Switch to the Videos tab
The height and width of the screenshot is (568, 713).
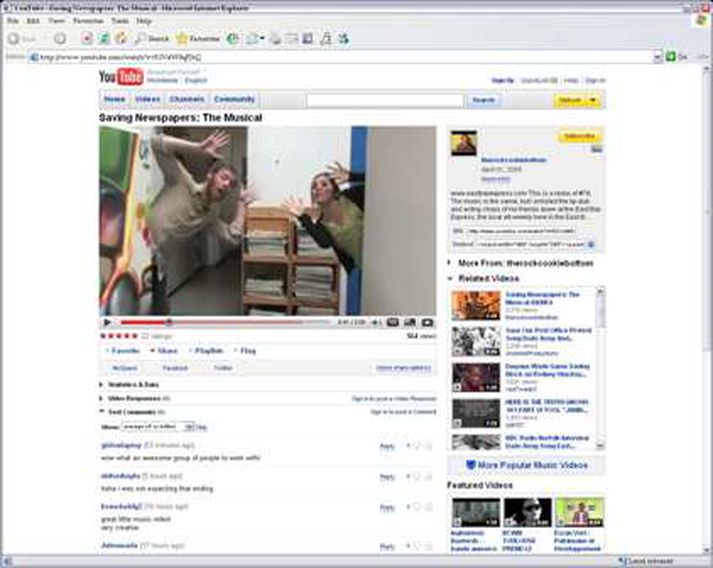pos(148,99)
